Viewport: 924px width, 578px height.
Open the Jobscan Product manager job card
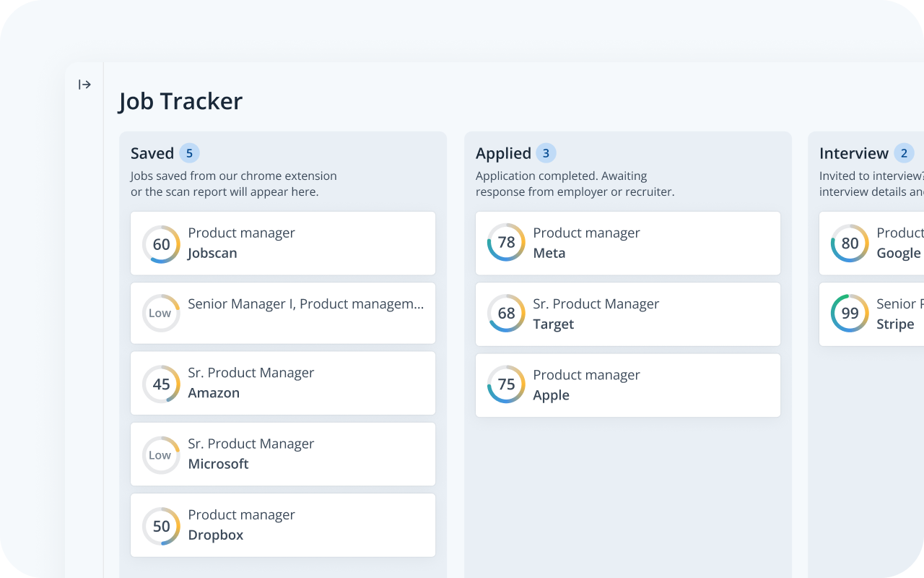click(x=283, y=243)
